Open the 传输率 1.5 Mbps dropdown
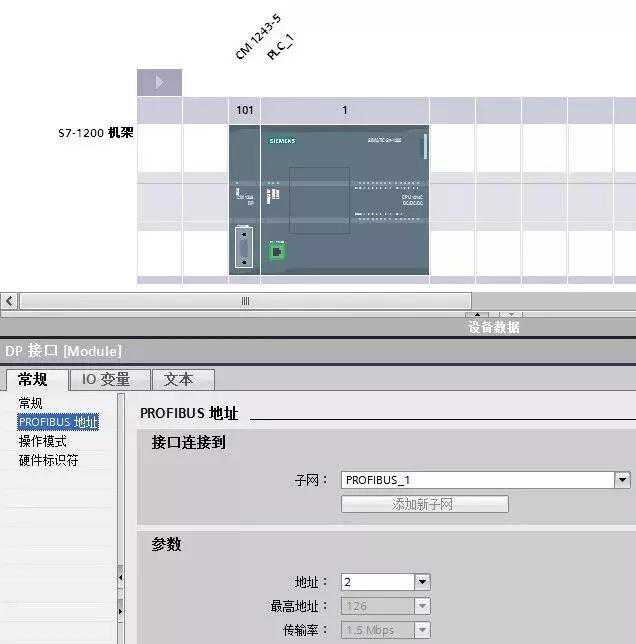The height and width of the screenshot is (644, 636). tap(422, 630)
